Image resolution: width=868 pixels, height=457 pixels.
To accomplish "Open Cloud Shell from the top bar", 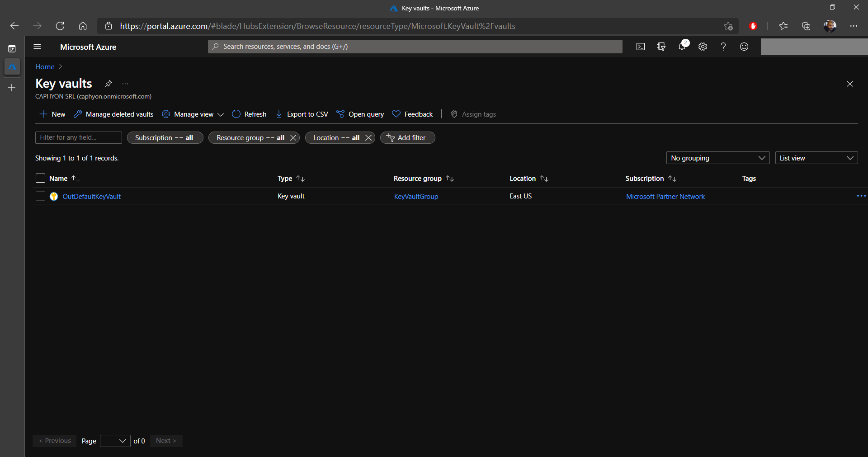I will (641, 47).
